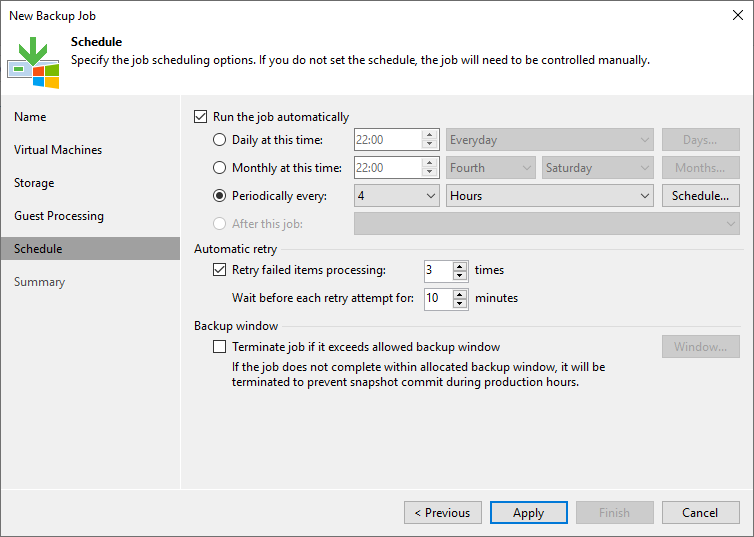Image resolution: width=754 pixels, height=537 pixels.
Task: Decrease the daily time with down arrow
Action: [x=429, y=145]
